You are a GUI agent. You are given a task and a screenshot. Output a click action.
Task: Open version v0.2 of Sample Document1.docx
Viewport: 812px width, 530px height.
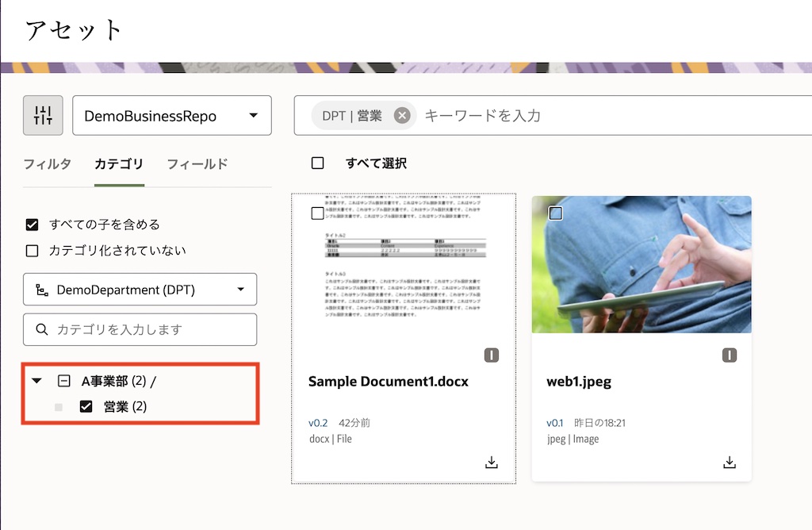pyautogui.click(x=317, y=422)
